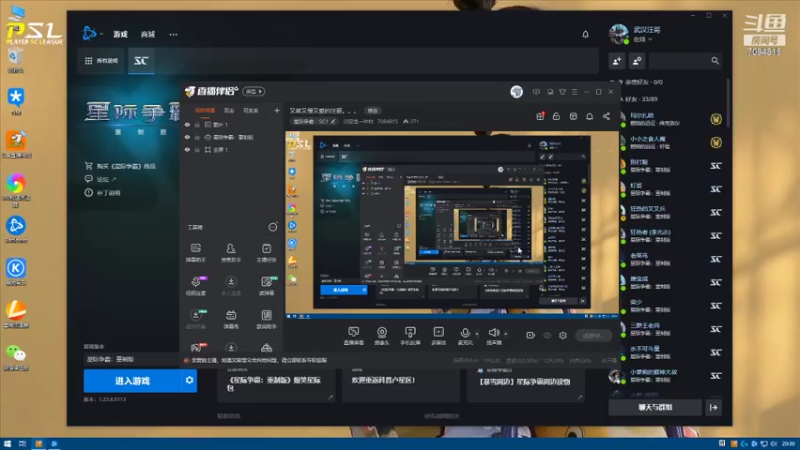Open the notification bell in the streaming tool

(x=589, y=116)
